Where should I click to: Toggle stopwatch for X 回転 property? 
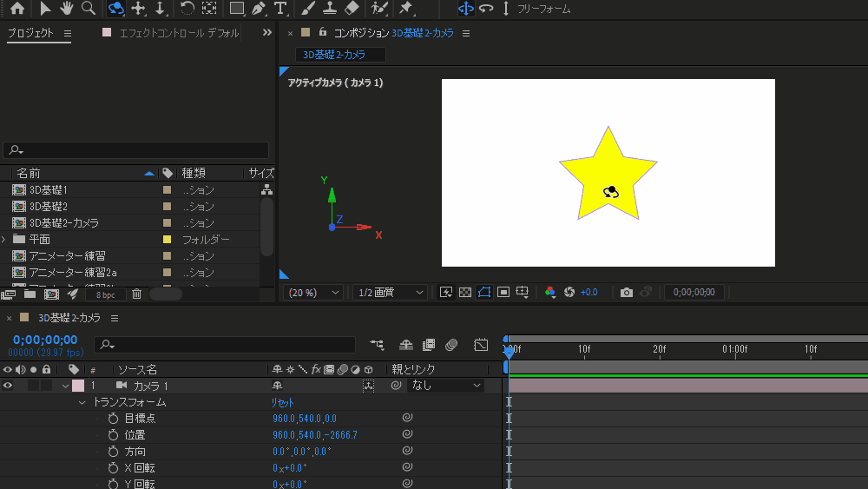[x=114, y=468]
